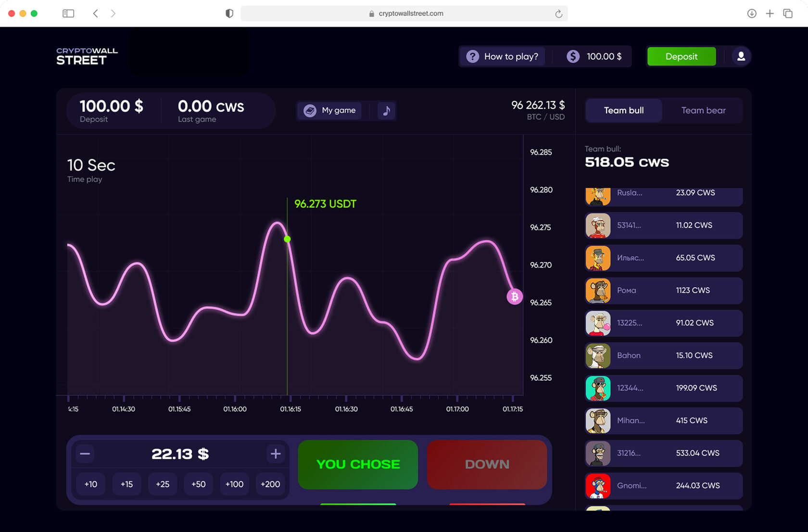
Task: Toggle the music note sound button
Action: click(386, 111)
